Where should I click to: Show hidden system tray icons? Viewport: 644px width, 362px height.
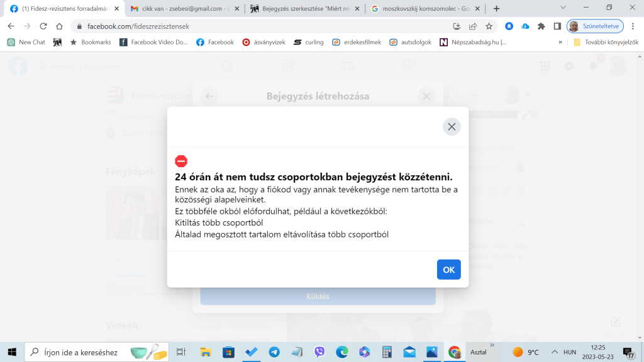pos(554,352)
